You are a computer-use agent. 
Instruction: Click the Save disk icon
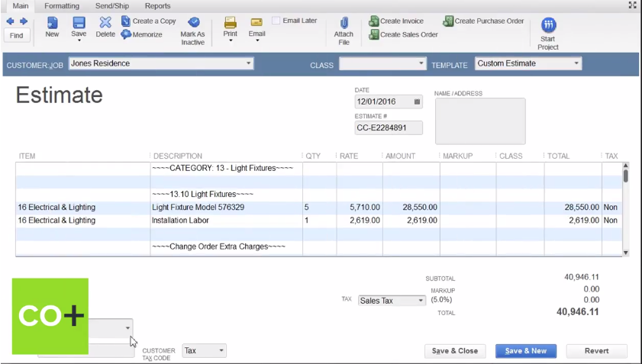[x=79, y=23]
